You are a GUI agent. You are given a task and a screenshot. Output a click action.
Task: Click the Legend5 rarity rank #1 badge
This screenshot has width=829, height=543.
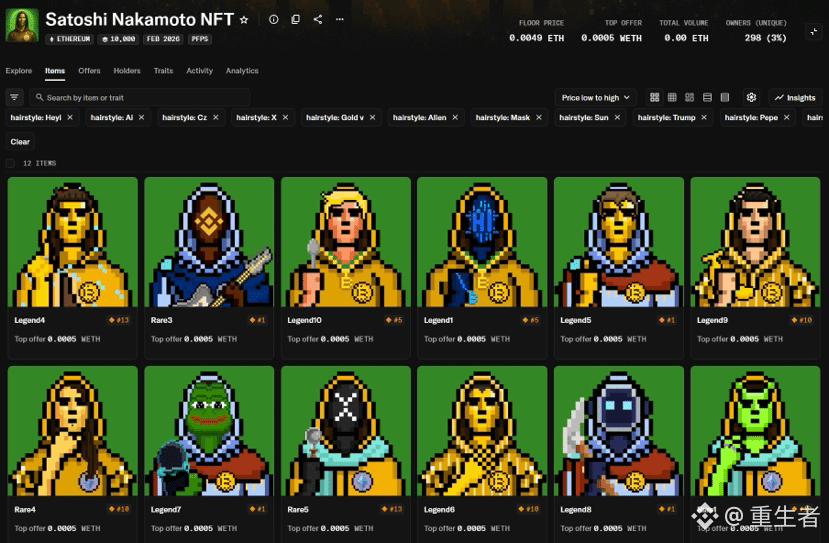(667, 320)
